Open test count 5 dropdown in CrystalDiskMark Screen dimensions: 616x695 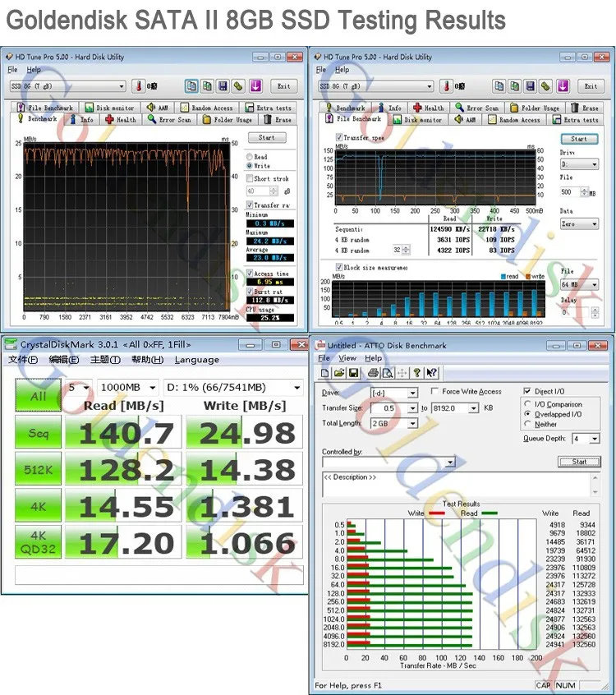click(x=79, y=388)
